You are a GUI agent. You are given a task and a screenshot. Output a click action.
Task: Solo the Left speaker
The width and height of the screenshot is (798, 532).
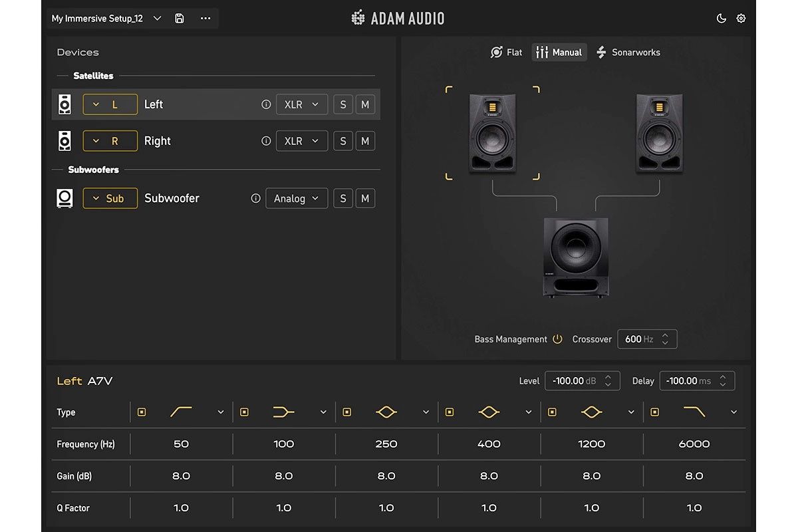click(343, 104)
